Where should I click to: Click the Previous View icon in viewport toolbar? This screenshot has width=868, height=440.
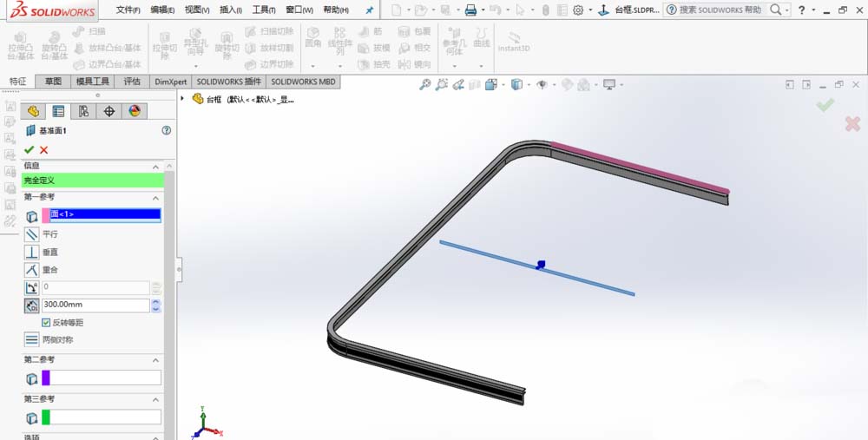457,85
